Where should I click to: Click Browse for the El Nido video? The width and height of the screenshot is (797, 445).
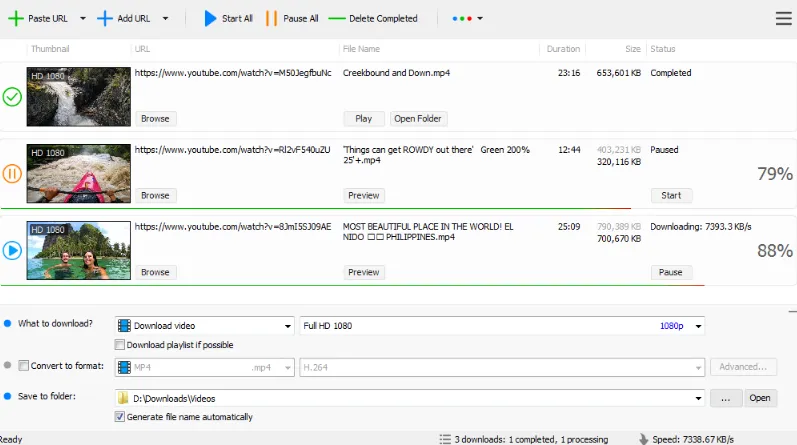(156, 272)
